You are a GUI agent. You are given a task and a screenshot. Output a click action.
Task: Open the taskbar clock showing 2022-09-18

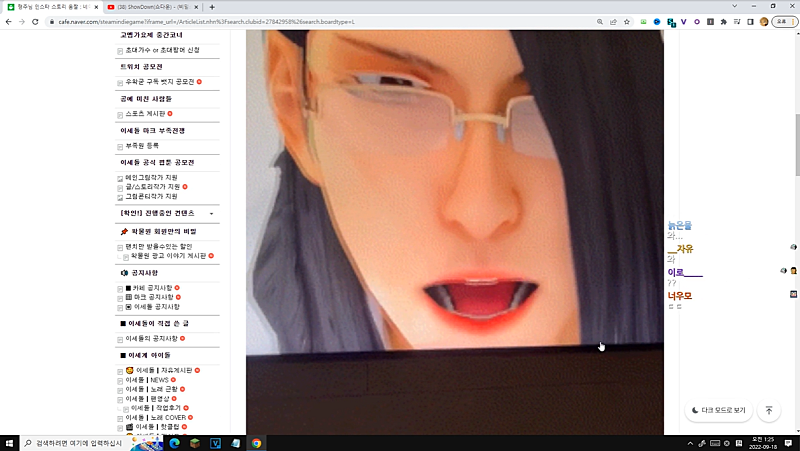763,443
